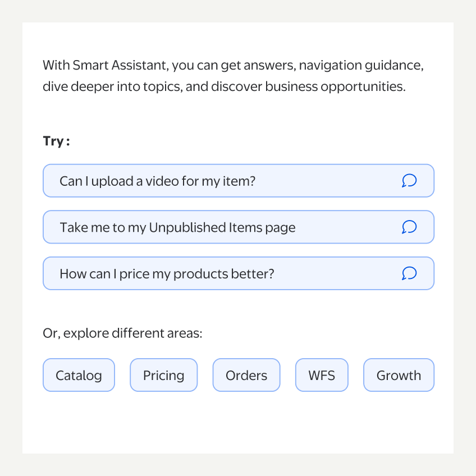Viewport: 476px width, 476px height.
Task: Select the Orders area chip
Action: tap(246, 375)
